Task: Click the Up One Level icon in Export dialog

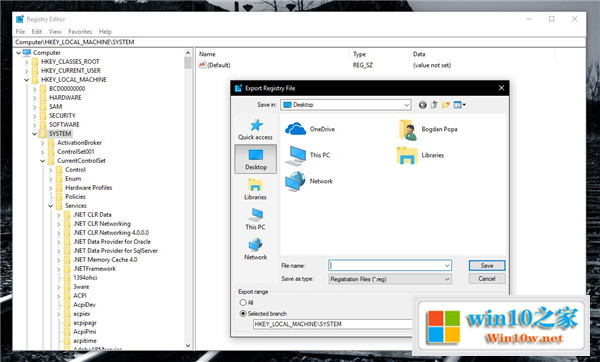Action: pyautogui.click(x=434, y=105)
